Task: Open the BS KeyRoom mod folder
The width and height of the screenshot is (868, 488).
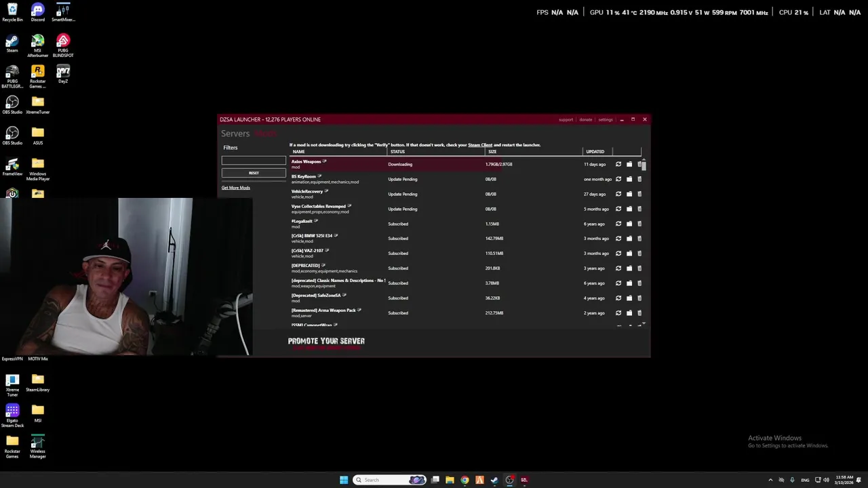Action: (629, 179)
